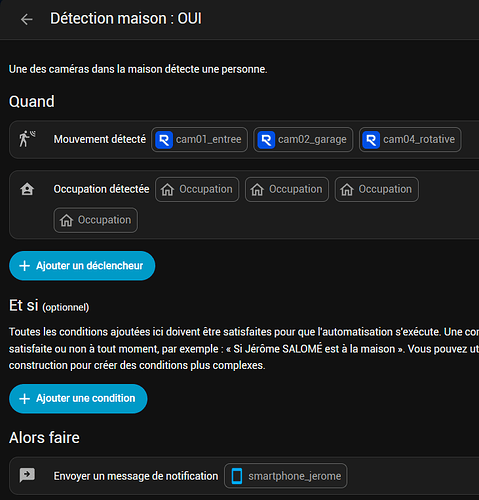The width and height of the screenshot is (479, 500).
Task: Click the occupancy trigger house icon
Action: (27, 189)
